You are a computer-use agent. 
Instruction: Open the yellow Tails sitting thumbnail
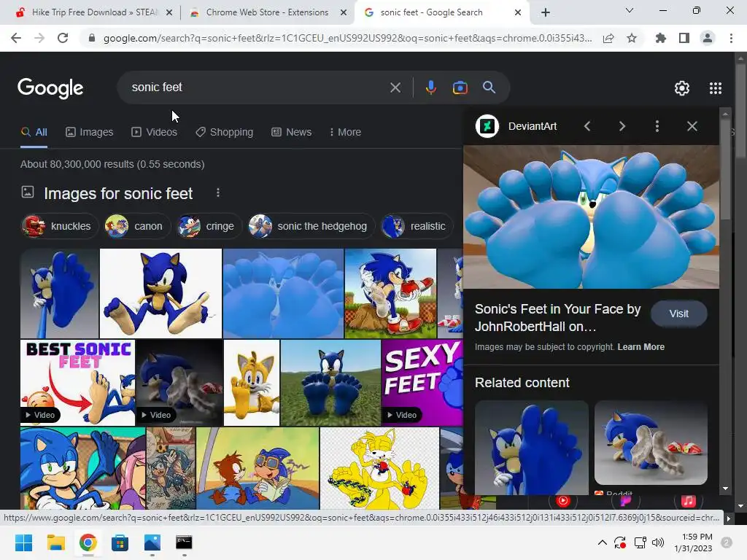252,382
